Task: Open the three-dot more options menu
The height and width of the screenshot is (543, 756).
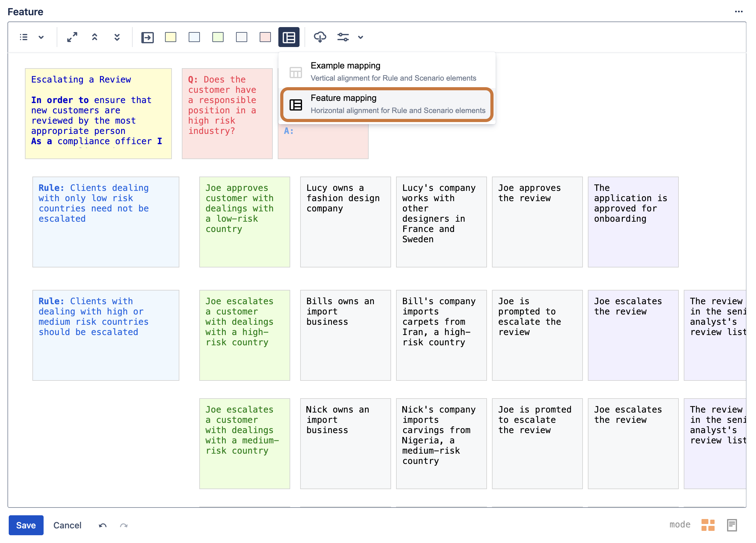Action: (x=739, y=12)
